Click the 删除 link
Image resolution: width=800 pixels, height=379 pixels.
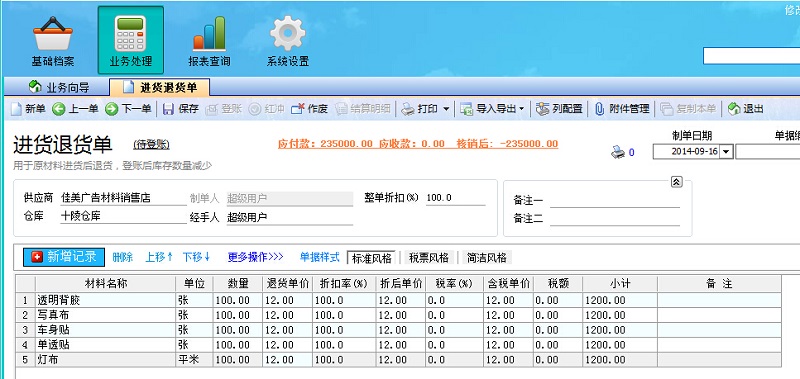pos(122,258)
